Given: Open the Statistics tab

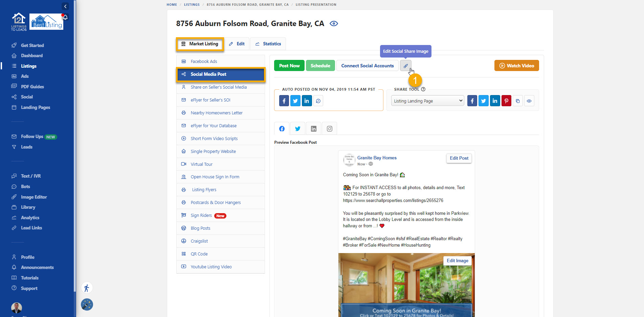Looking at the screenshot, I should (x=268, y=44).
